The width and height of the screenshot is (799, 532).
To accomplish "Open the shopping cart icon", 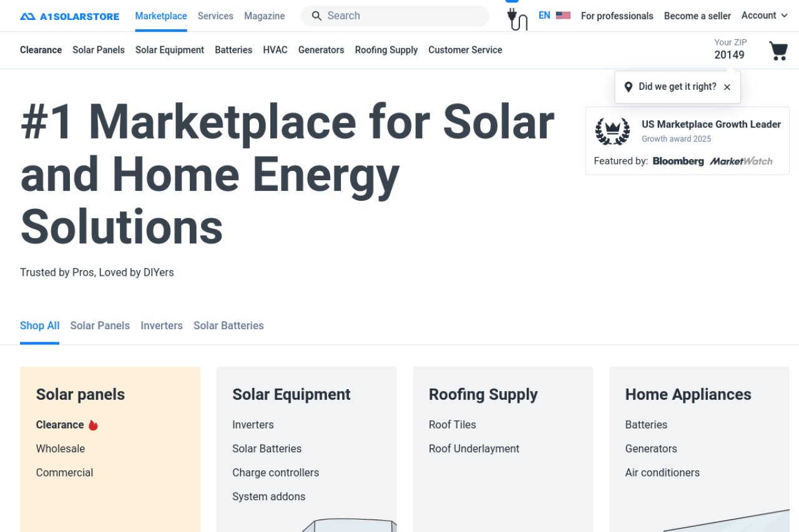I will [x=778, y=51].
